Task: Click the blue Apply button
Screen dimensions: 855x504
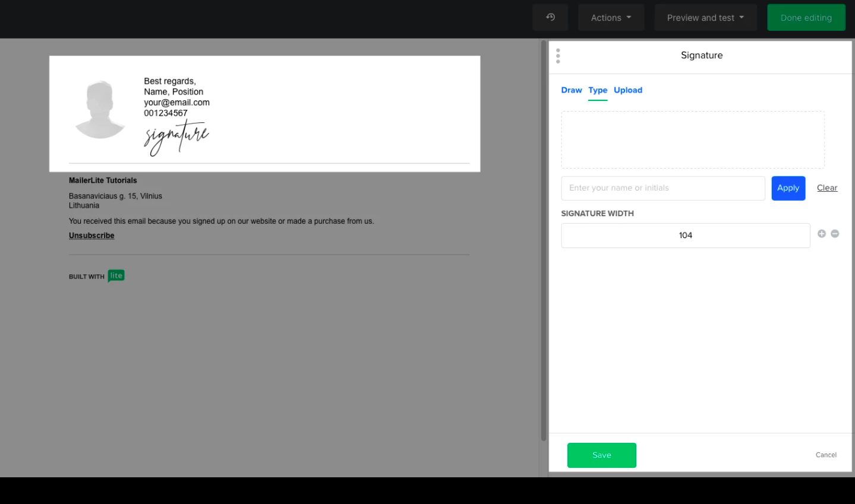Action: click(788, 188)
